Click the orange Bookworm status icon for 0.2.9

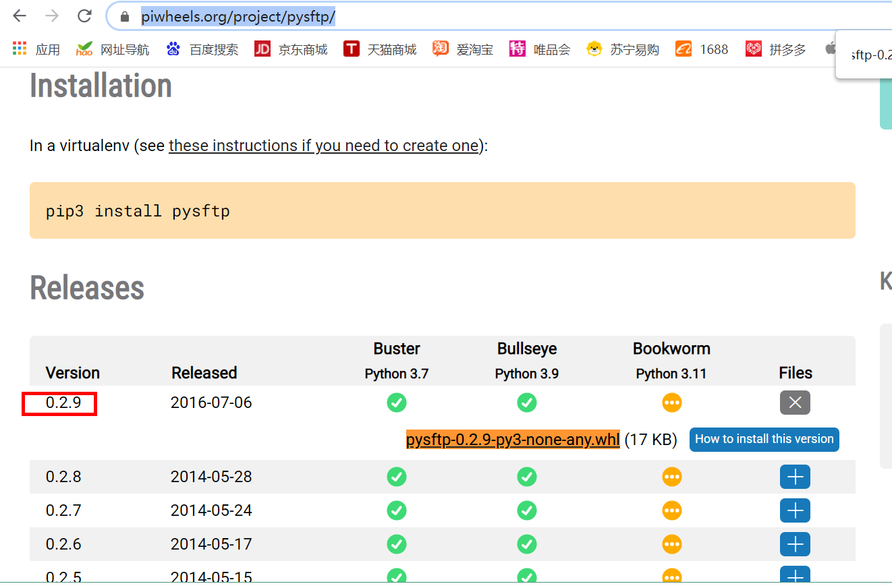671,403
